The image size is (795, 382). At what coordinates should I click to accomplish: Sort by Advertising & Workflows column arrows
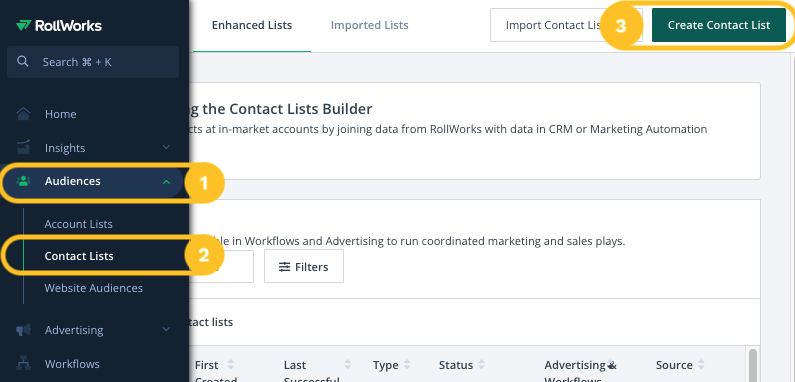tap(611, 365)
